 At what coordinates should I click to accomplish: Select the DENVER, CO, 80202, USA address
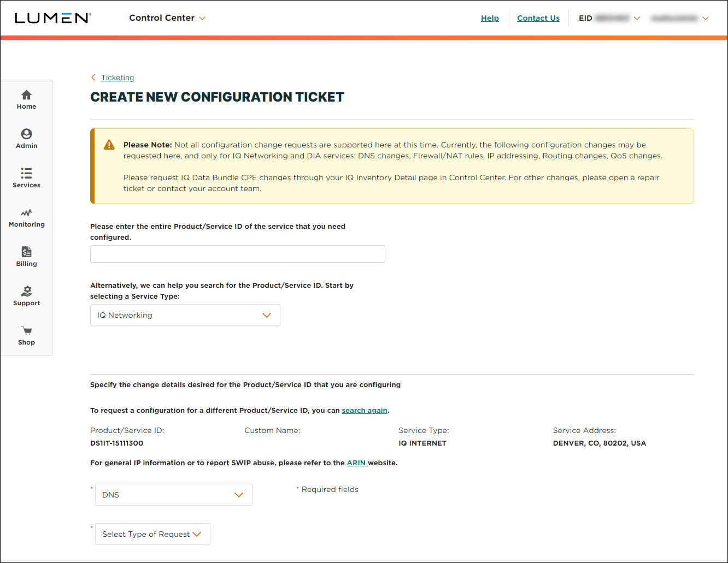pyautogui.click(x=600, y=443)
